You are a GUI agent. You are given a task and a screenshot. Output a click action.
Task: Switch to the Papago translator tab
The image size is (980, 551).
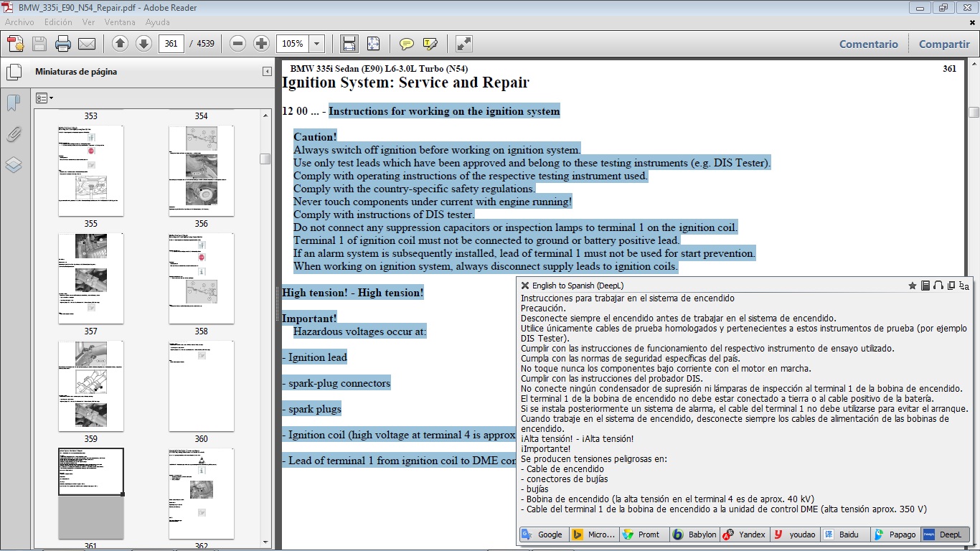pos(895,534)
